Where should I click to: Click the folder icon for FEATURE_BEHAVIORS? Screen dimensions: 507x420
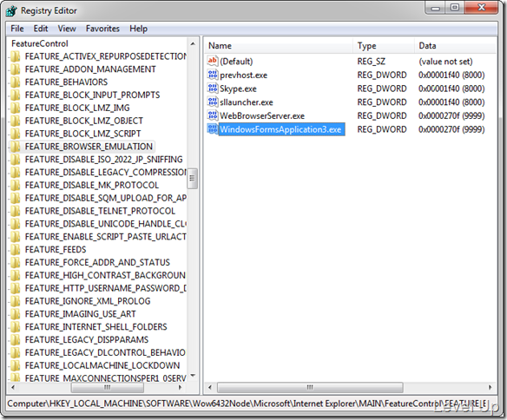point(15,82)
